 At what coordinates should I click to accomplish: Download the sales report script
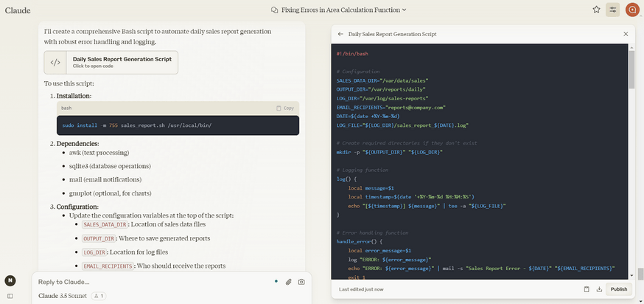pyautogui.click(x=599, y=289)
